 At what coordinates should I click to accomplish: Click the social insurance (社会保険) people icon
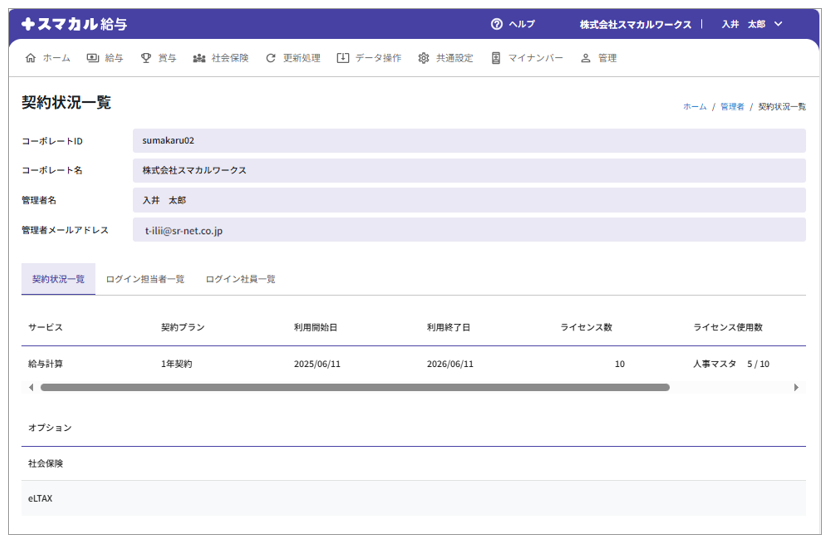click(x=199, y=58)
